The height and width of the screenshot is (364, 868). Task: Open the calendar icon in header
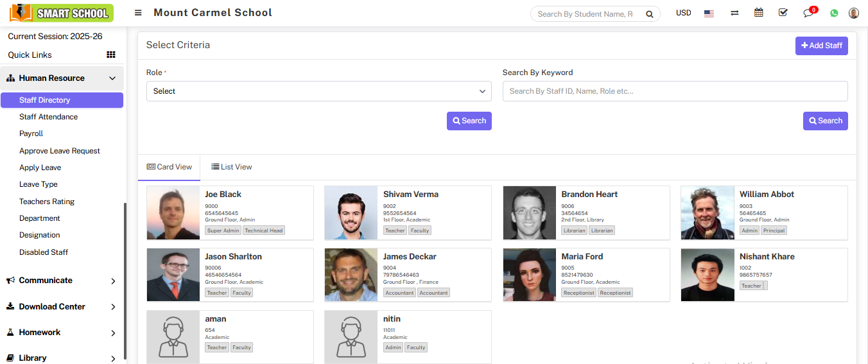(x=759, y=13)
